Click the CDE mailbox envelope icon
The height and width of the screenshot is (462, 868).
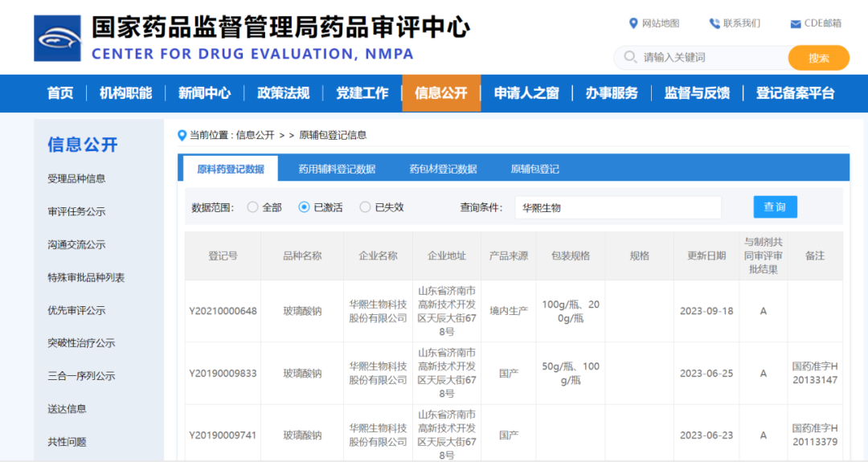(x=795, y=24)
